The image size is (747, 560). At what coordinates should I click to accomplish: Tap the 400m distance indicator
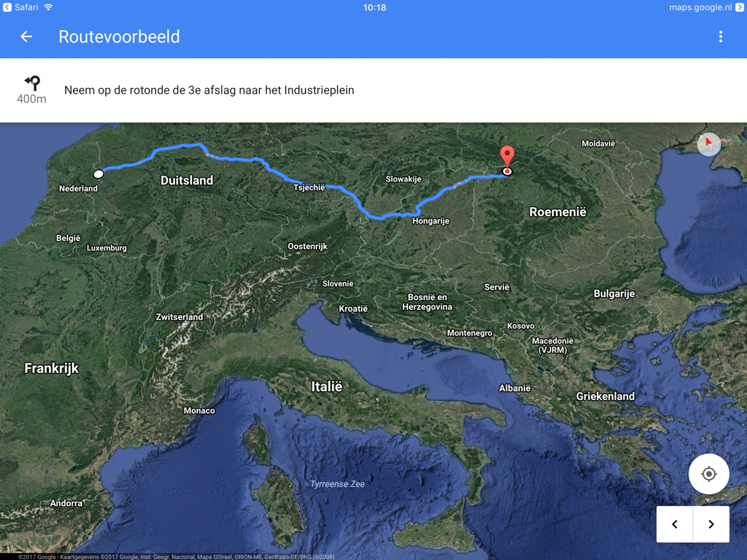click(32, 99)
